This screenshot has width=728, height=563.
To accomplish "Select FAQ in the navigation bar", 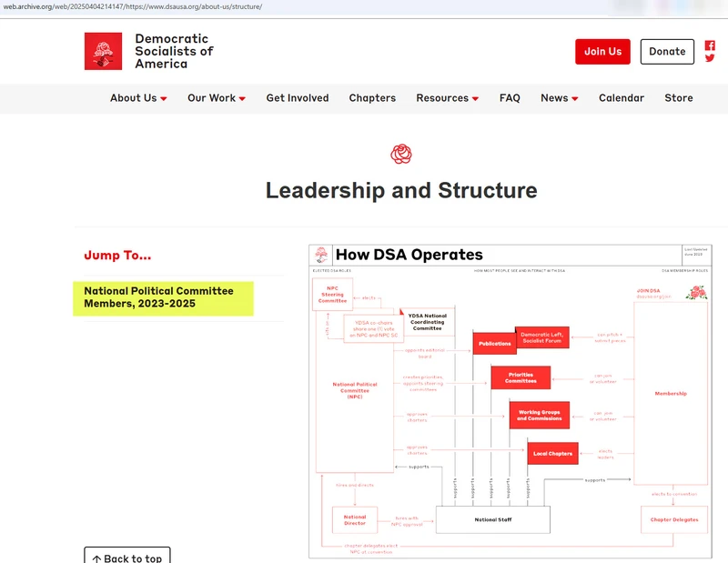I will click(x=510, y=98).
